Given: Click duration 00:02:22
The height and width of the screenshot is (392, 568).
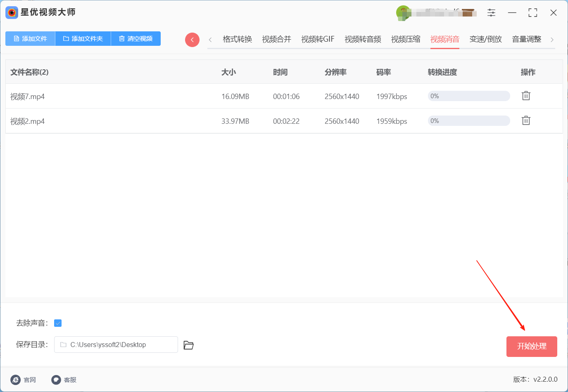Looking at the screenshot, I should [286, 121].
